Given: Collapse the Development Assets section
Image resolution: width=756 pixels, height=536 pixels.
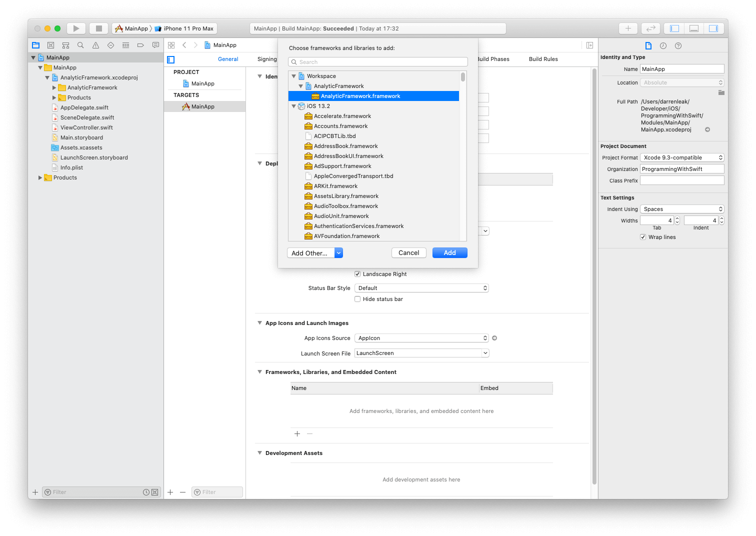Looking at the screenshot, I should (x=259, y=453).
